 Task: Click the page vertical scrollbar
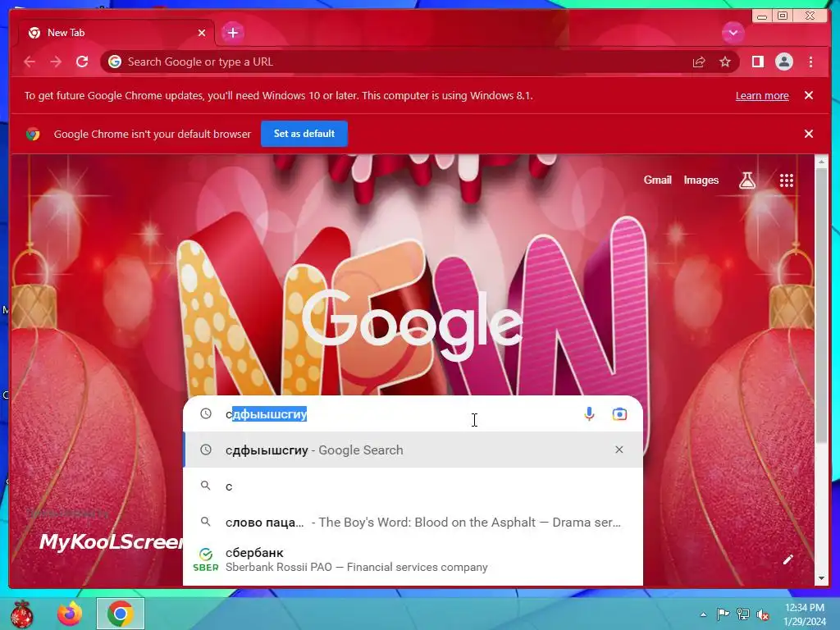[820, 305]
